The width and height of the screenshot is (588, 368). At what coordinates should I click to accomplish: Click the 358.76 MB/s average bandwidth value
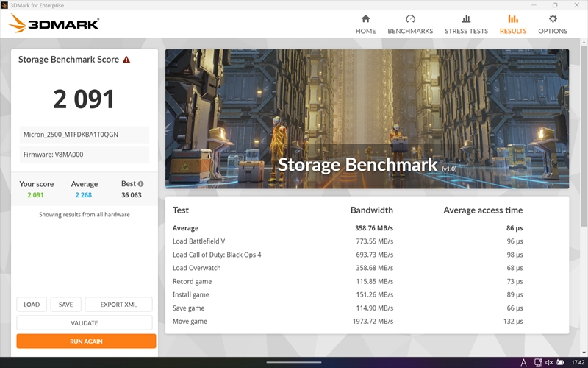(x=374, y=228)
